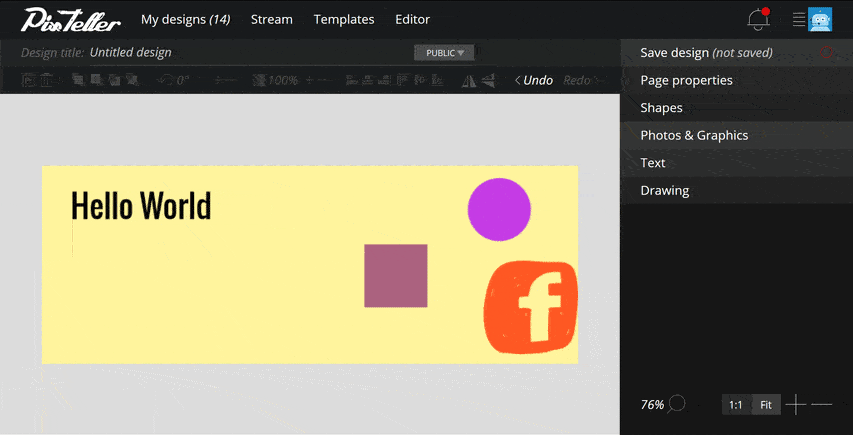The width and height of the screenshot is (853, 435).
Task: Select the Hello World text on canvas
Action: pyautogui.click(x=141, y=206)
